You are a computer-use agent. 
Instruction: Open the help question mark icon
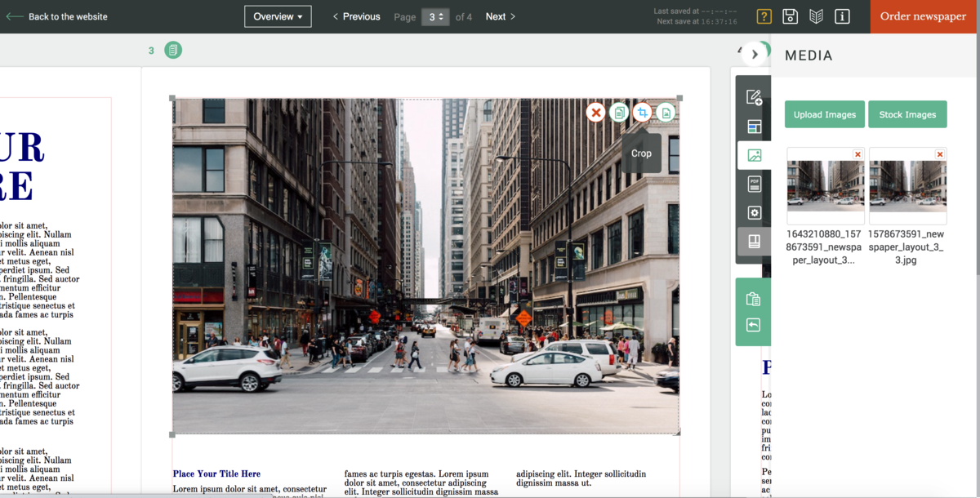764,16
